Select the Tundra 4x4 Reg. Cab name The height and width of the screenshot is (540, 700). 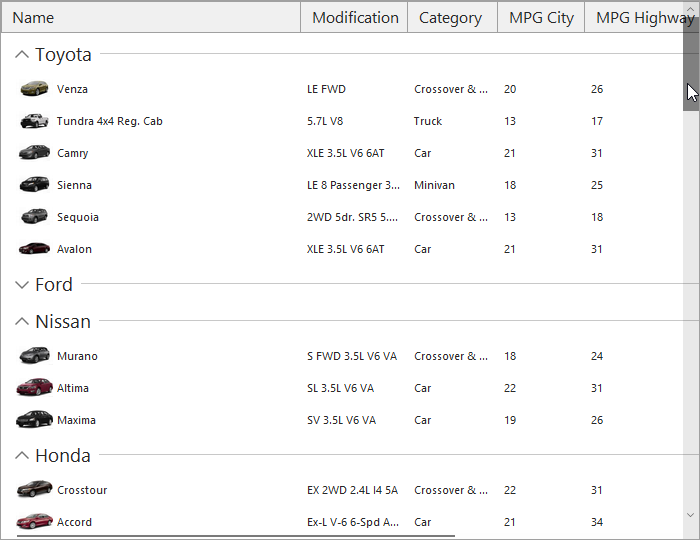point(109,121)
